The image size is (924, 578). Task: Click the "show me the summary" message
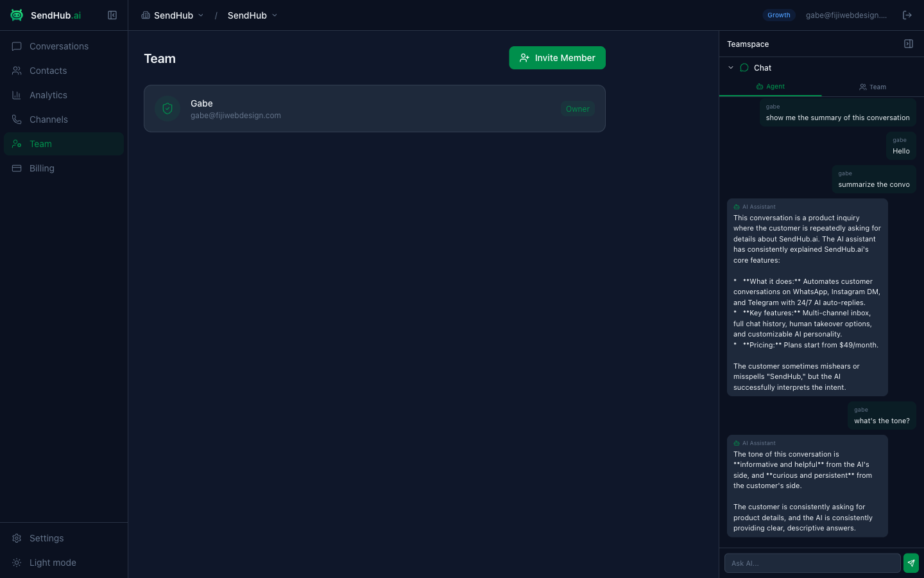pyautogui.click(x=838, y=112)
